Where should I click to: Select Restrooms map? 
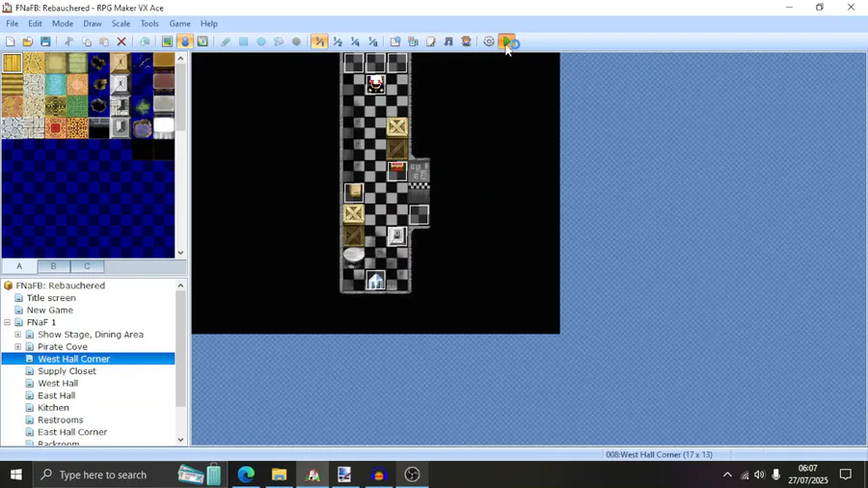[61, 420]
